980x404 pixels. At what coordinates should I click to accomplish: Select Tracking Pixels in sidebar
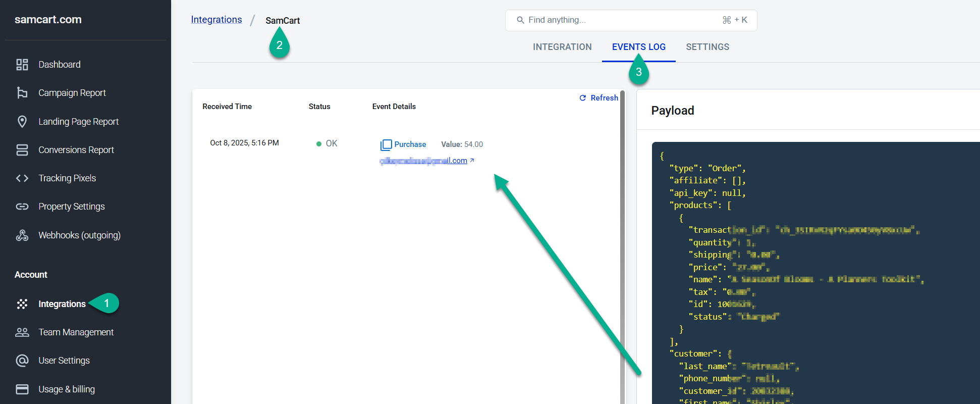pyautogui.click(x=67, y=178)
